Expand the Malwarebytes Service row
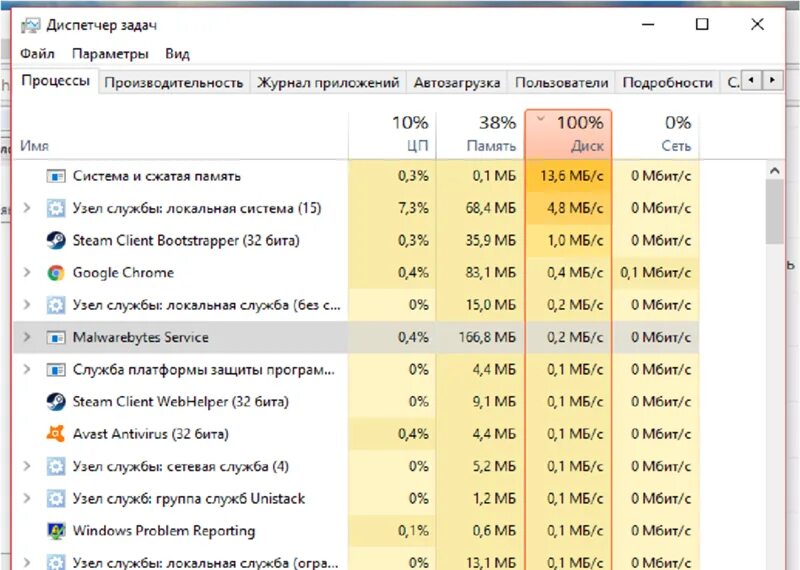800x570 pixels. click(x=27, y=337)
